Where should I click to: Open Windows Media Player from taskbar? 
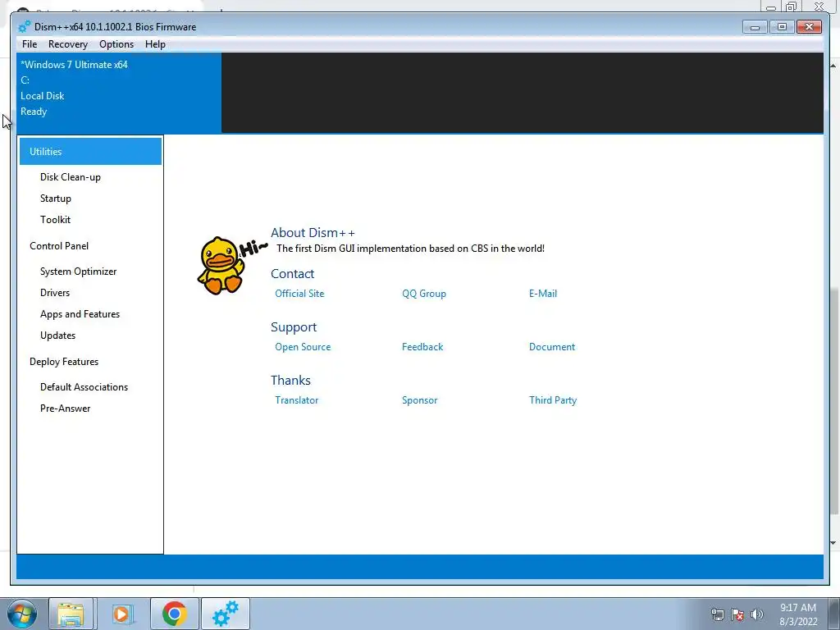click(x=121, y=614)
